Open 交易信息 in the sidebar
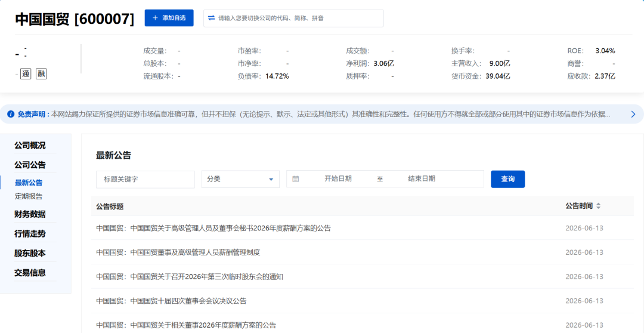This screenshot has width=644, height=333. point(30,273)
